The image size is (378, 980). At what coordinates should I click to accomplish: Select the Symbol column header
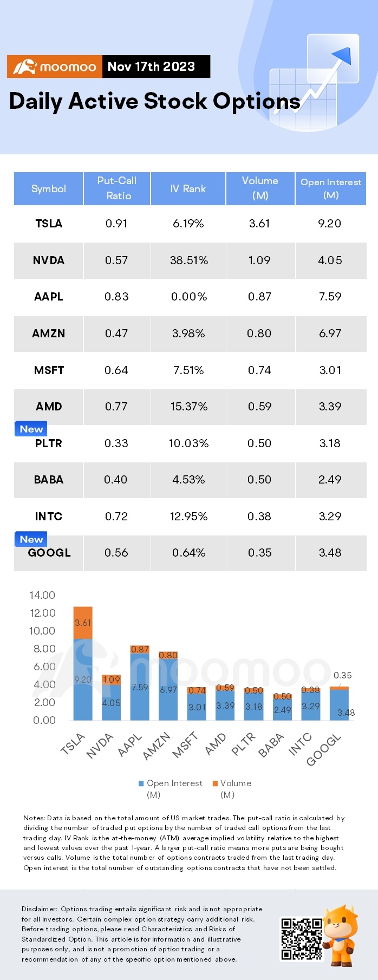coord(49,188)
